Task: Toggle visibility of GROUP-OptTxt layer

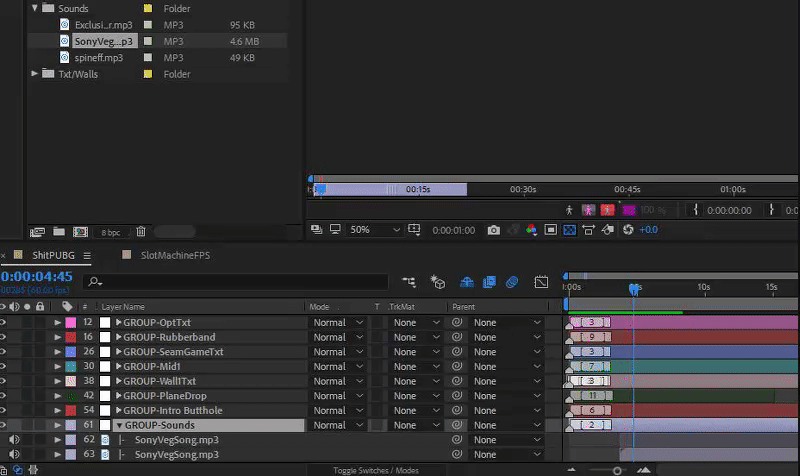Action: 4,323
